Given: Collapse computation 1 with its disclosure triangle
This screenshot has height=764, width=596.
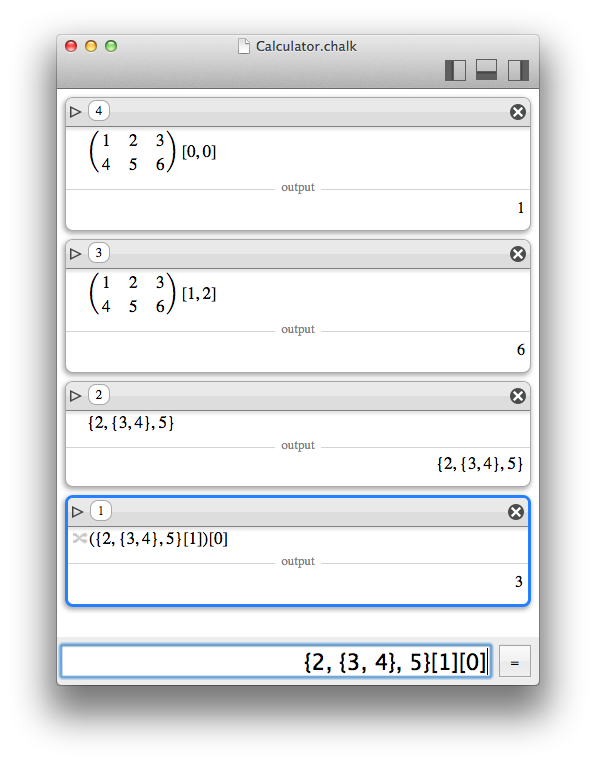Looking at the screenshot, I should click(x=77, y=512).
